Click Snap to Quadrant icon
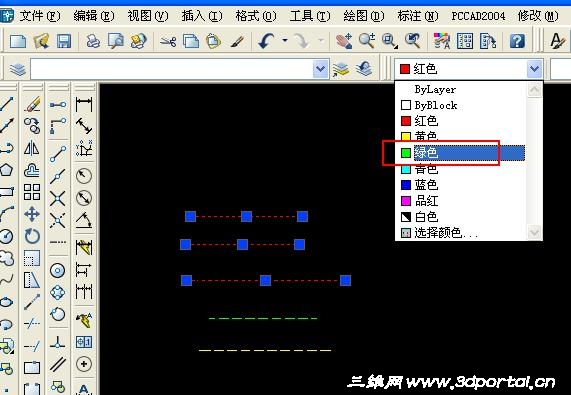The width and height of the screenshot is (571, 395). tap(58, 292)
